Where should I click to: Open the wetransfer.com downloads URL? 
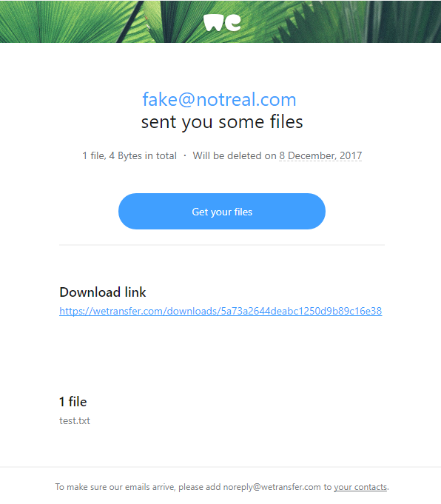point(220,311)
